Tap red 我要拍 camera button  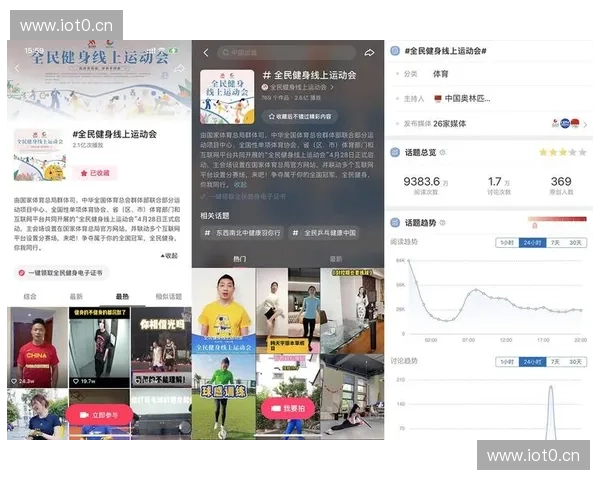288,408
